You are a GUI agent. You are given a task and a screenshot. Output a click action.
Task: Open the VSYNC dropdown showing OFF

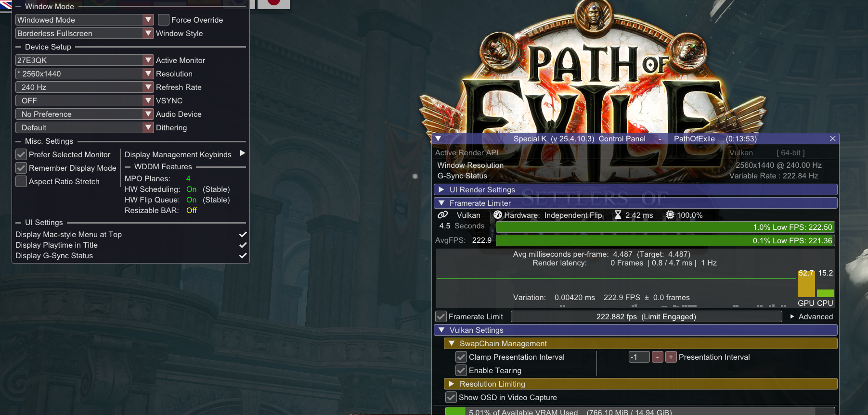(x=85, y=101)
